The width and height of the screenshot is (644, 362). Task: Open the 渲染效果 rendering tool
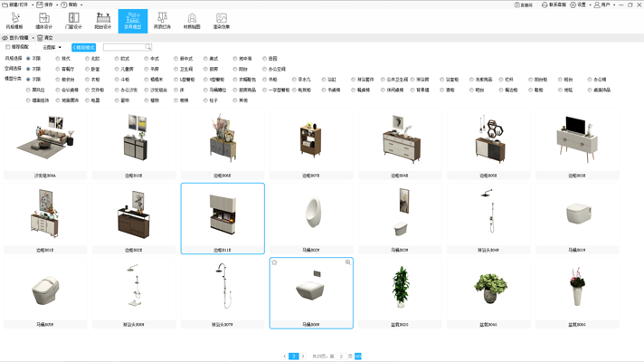pyautogui.click(x=222, y=21)
